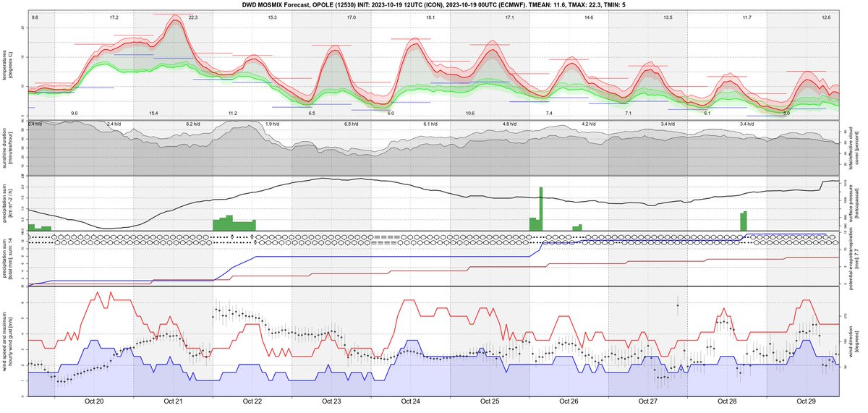Click the 17.0 maximum temperature value

click(x=352, y=17)
